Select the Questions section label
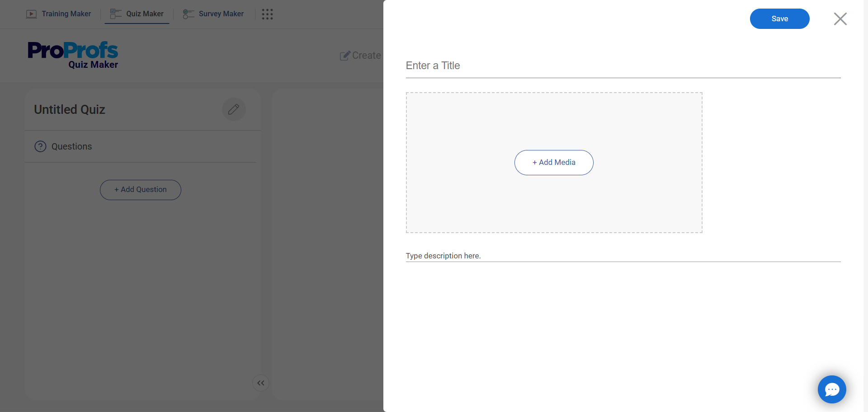Screen dimensions: 868x412 click(x=71, y=146)
